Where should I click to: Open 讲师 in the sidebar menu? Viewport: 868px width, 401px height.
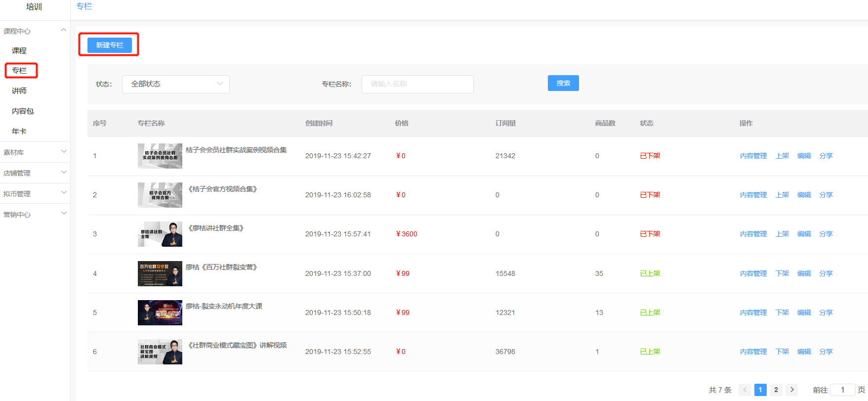[19, 91]
